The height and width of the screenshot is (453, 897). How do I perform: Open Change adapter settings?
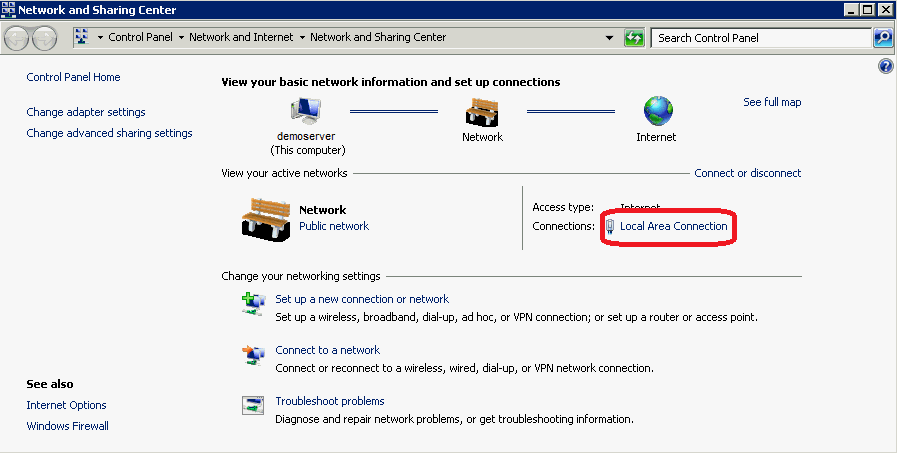pos(86,113)
